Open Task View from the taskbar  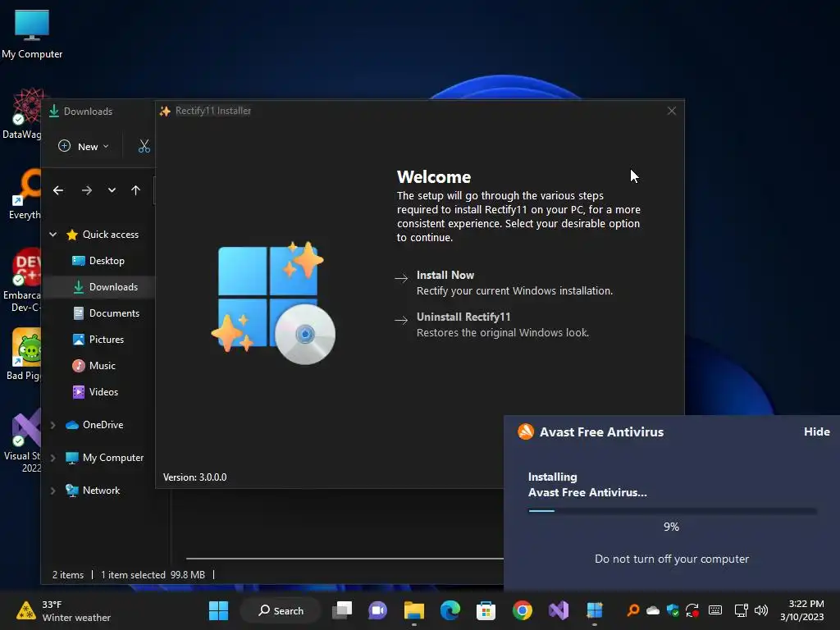342,610
